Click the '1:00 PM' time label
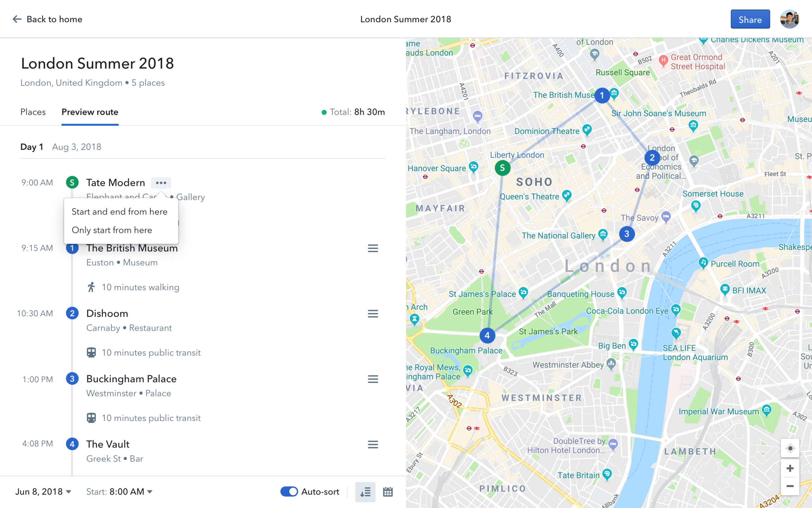The image size is (812, 508). 38,379
